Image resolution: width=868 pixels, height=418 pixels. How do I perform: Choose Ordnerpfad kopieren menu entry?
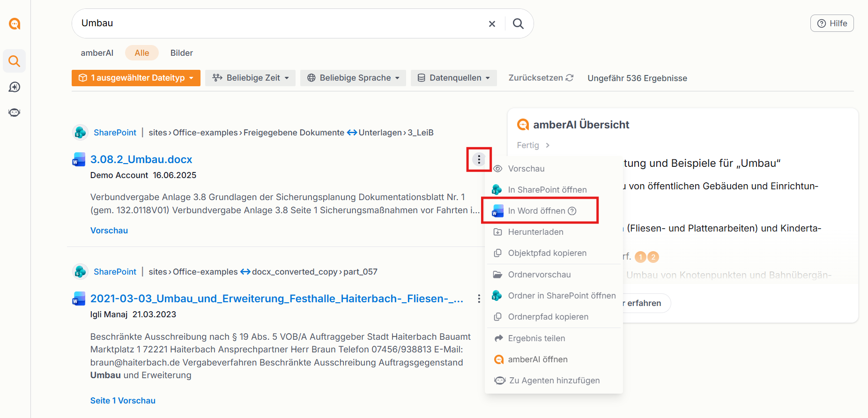click(x=554, y=317)
